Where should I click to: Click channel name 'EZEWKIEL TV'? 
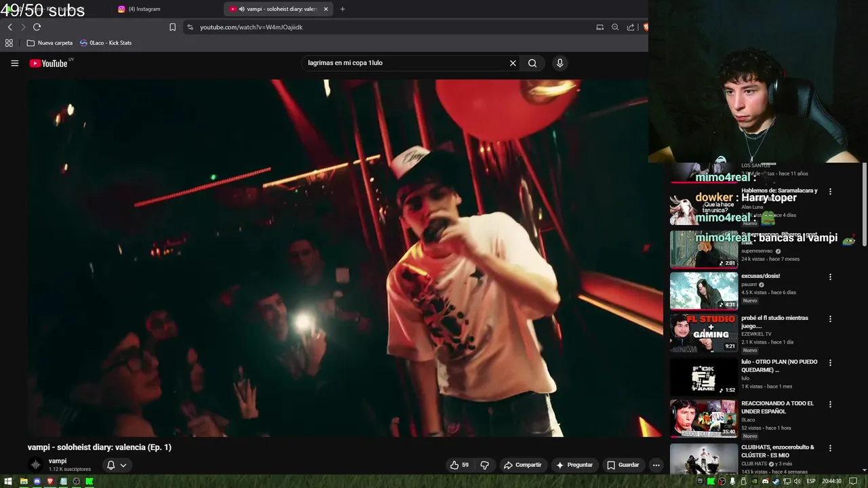[x=756, y=333]
